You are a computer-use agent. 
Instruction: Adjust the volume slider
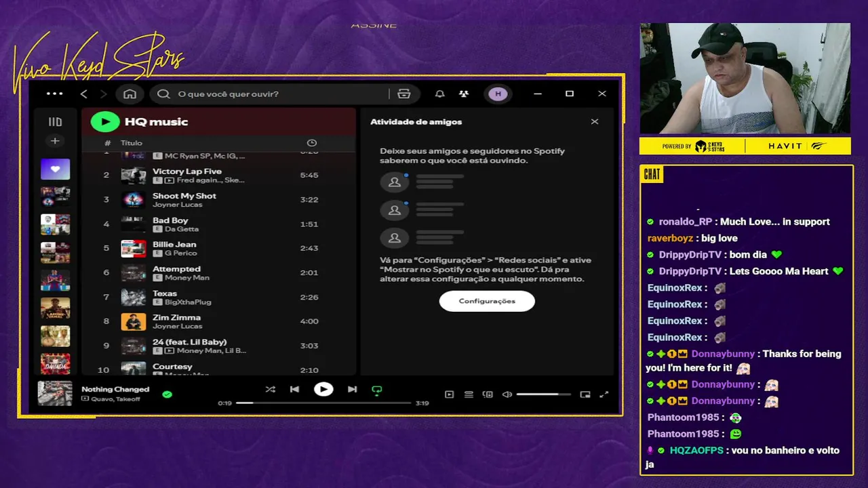543,394
